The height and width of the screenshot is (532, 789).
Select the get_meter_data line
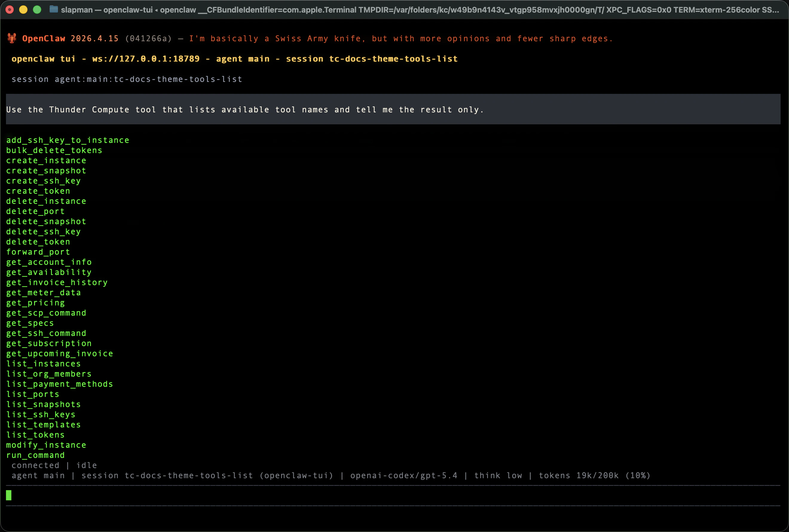coord(43,293)
